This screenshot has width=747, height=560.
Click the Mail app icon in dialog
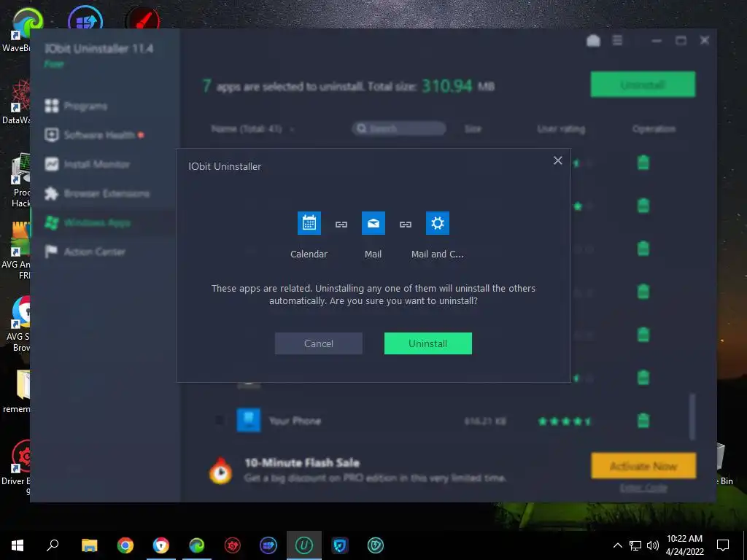(x=373, y=223)
